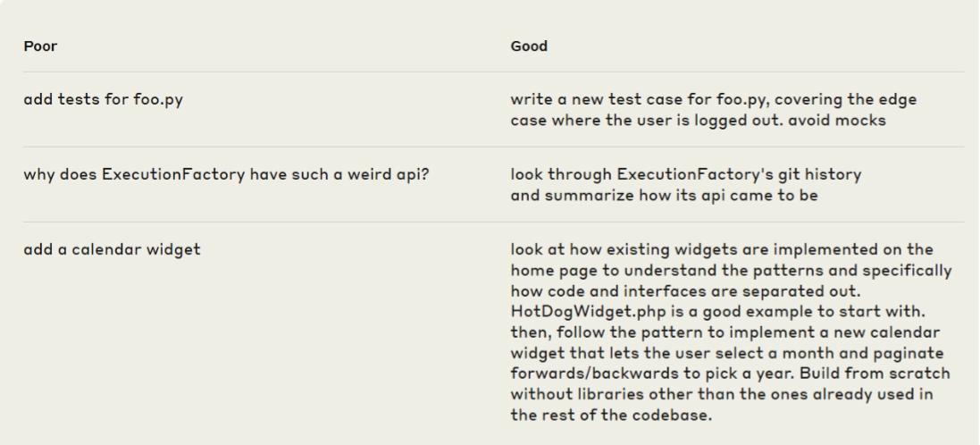Click the word 'ExecutionFactory' in Poor column
Image resolution: width=980 pixels, height=445 pixels.
173,174
